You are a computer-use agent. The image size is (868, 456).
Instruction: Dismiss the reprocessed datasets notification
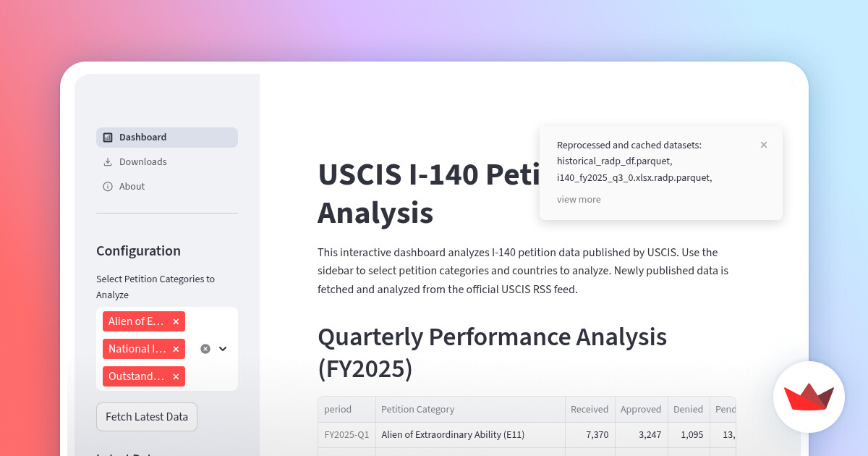point(764,145)
